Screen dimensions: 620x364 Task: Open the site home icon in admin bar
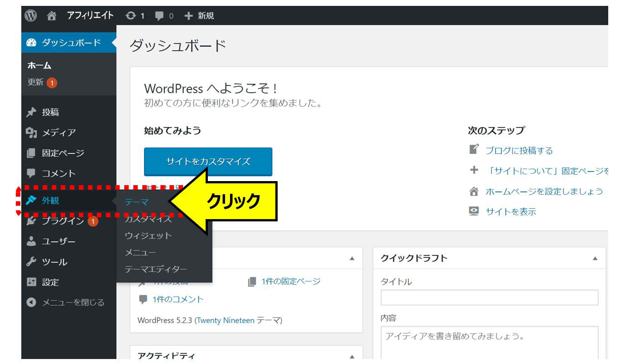tap(52, 16)
